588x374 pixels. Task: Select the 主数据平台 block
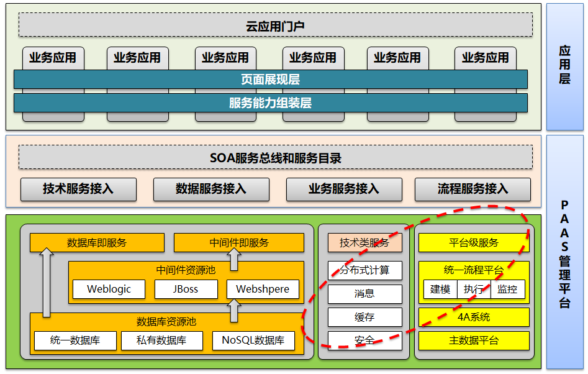click(x=474, y=340)
